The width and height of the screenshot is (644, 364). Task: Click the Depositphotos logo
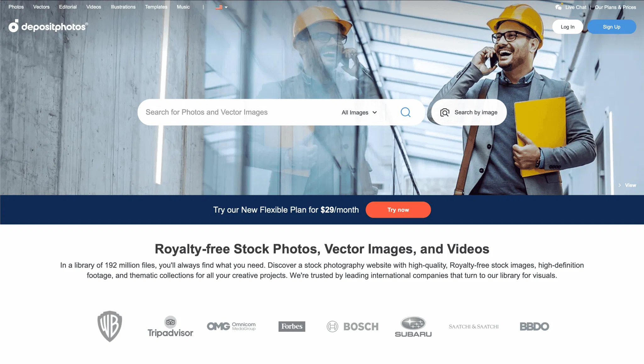[48, 26]
